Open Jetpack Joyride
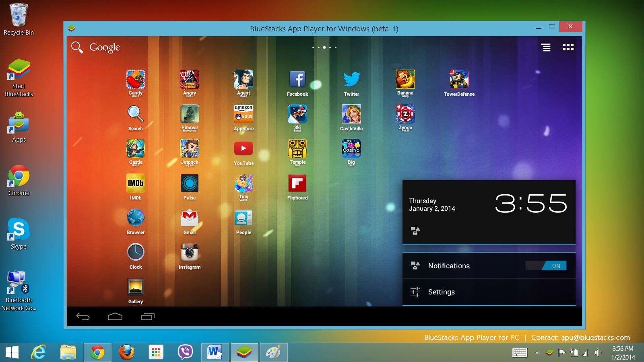Screen dimensions: 644x362 coord(189,148)
